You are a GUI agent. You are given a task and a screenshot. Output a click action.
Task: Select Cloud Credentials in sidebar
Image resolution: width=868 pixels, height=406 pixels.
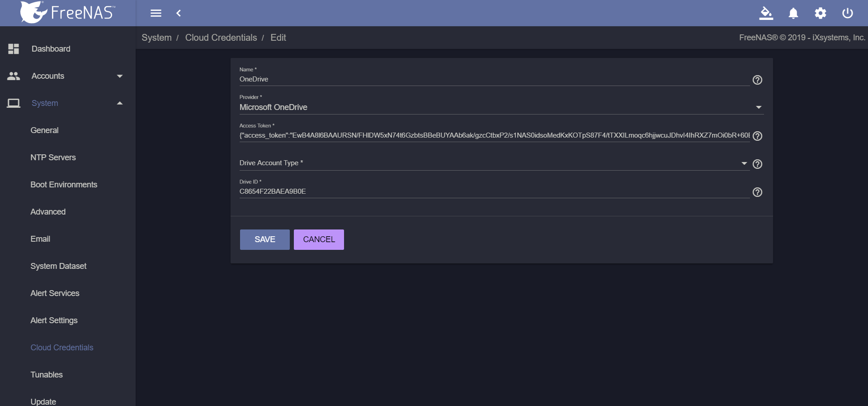tap(62, 348)
